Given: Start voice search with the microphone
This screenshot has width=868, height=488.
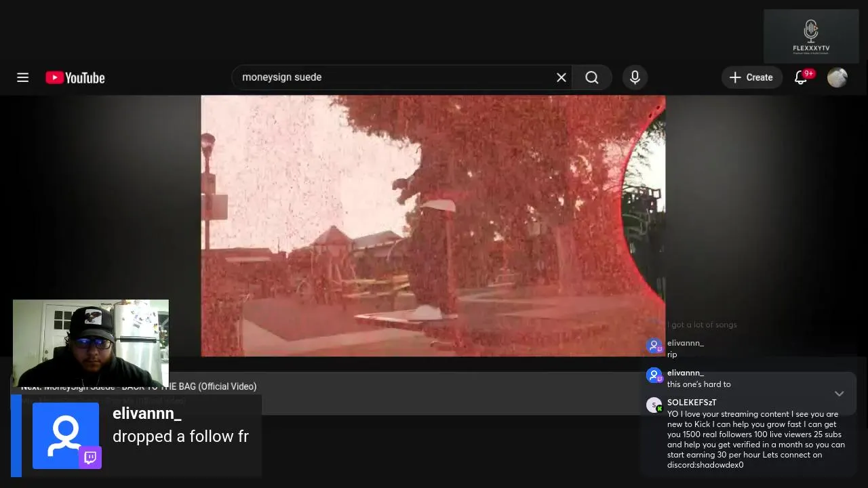Looking at the screenshot, I should [x=635, y=77].
